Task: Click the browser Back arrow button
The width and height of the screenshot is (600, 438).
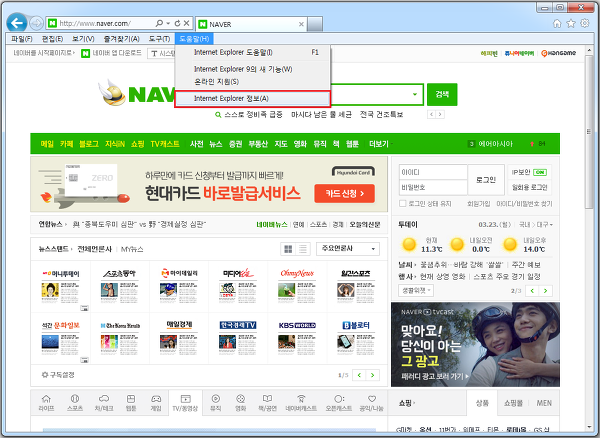Action: click(17, 23)
